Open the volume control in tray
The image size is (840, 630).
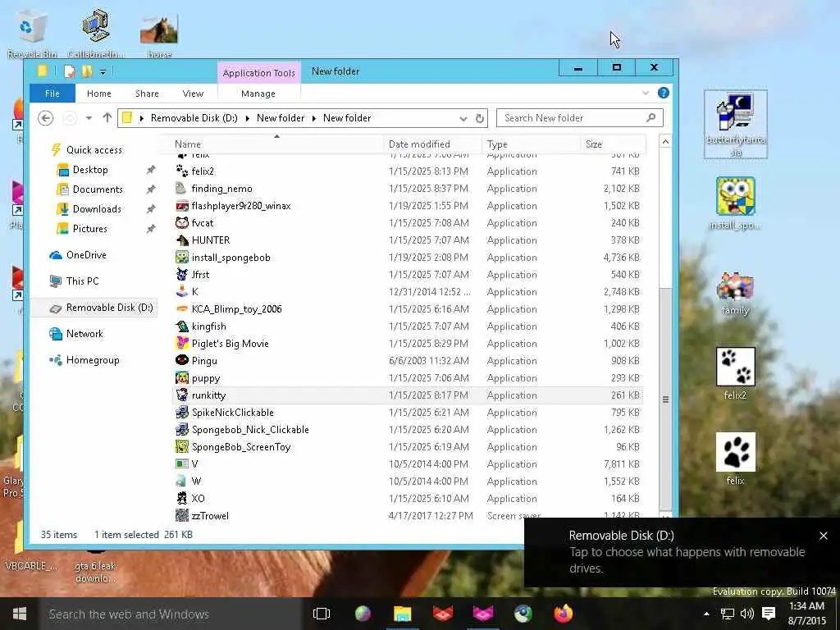point(747,614)
